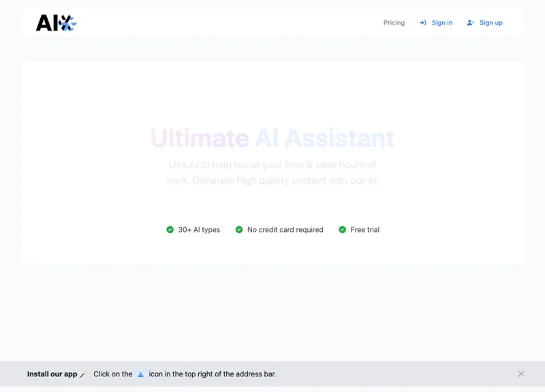Click the green check beside 30+ AI types
This screenshot has width=545, height=392.
tap(170, 229)
